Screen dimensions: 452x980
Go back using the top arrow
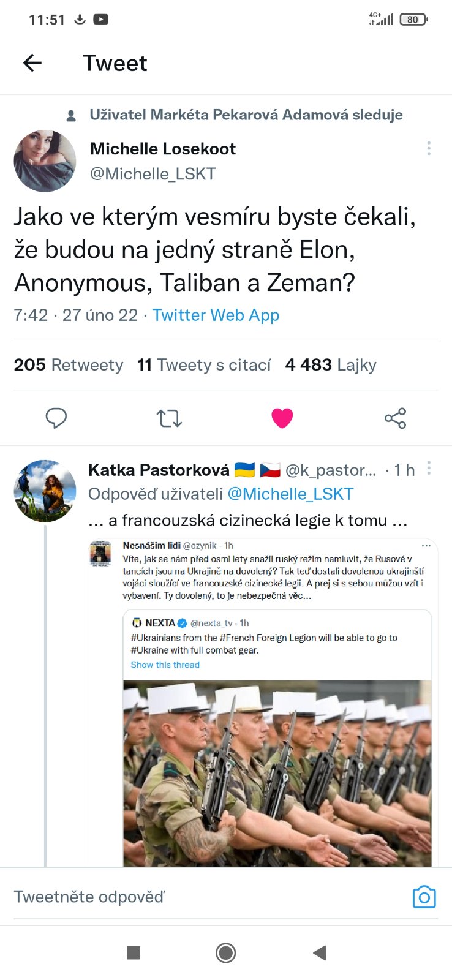click(x=32, y=62)
